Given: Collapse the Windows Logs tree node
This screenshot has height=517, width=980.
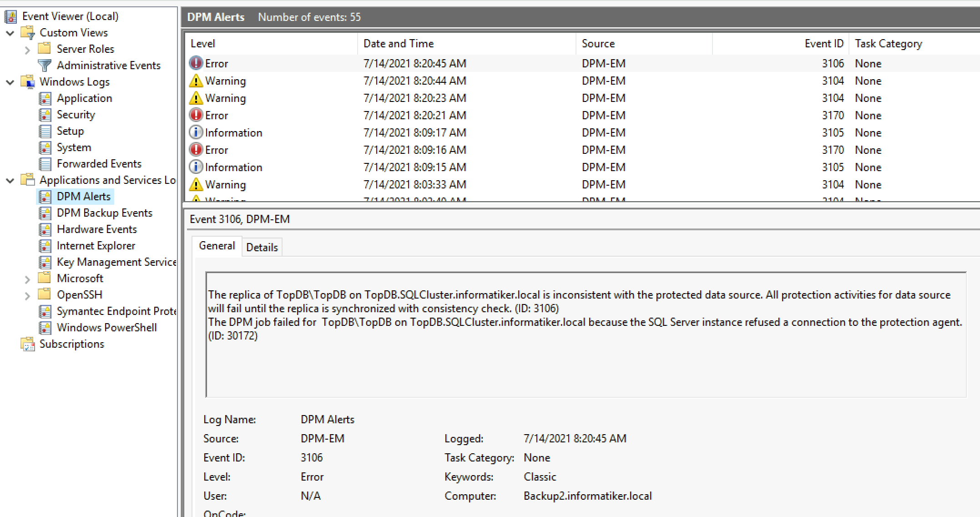Looking at the screenshot, I should 10,82.
